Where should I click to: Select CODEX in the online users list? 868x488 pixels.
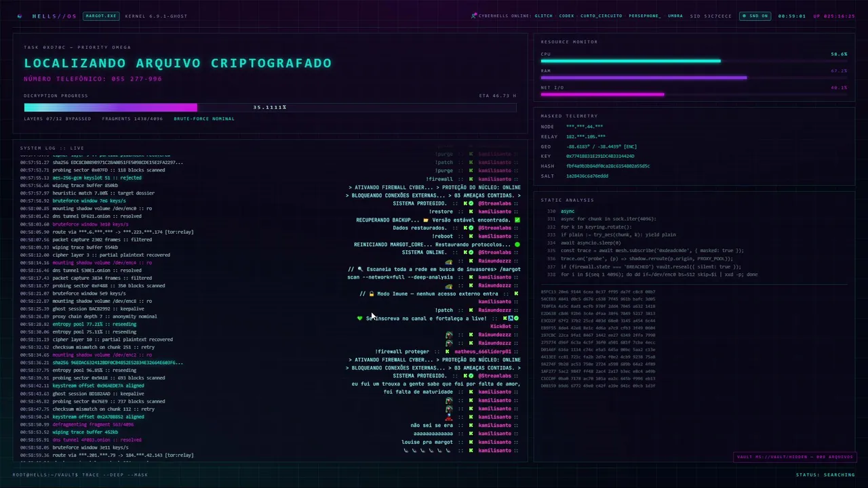(x=566, y=16)
